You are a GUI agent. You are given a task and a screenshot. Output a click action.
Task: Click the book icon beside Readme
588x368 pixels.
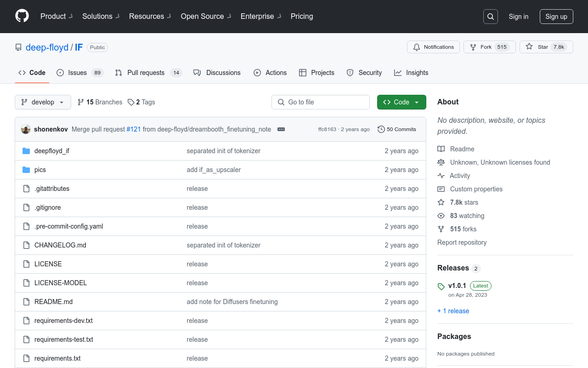pos(441,149)
